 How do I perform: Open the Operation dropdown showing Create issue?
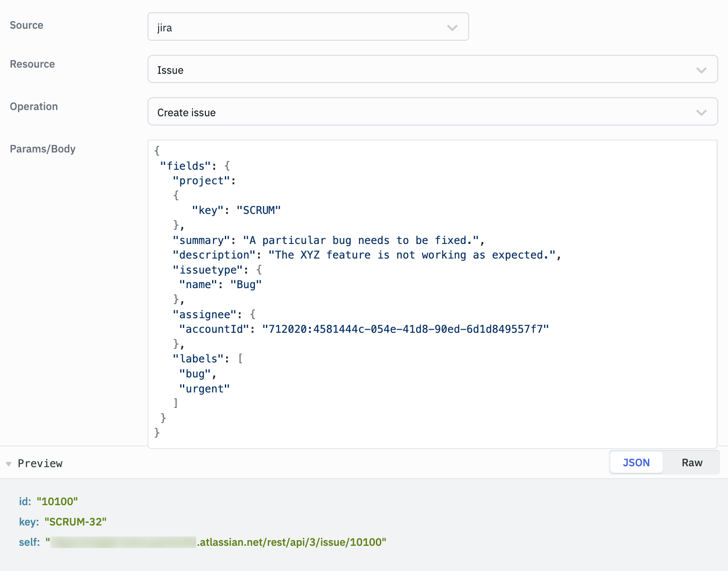coord(432,111)
